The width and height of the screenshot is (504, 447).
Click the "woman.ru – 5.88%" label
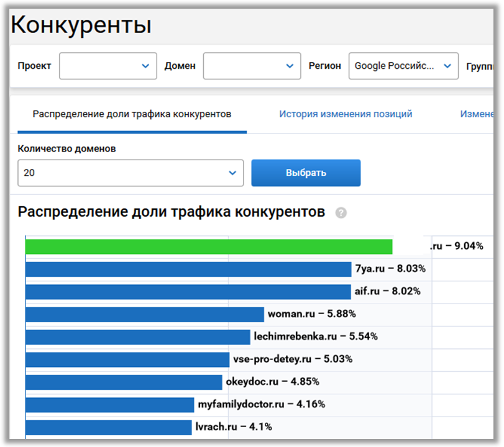312,314
